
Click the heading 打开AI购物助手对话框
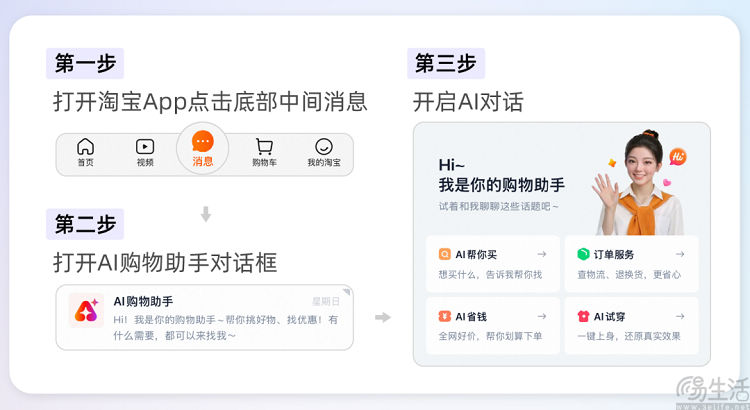pyautogui.click(x=165, y=263)
